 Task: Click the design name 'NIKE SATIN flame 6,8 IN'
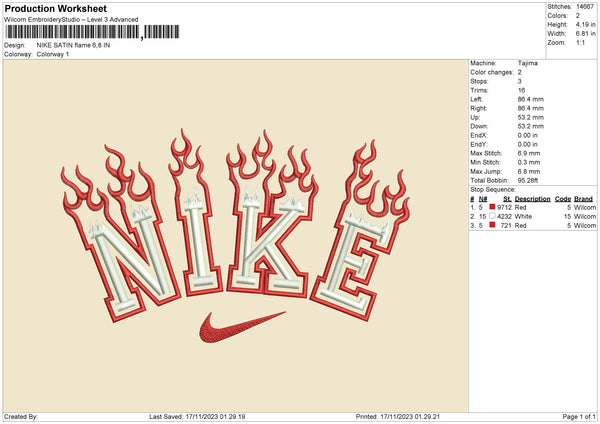coord(73,45)
